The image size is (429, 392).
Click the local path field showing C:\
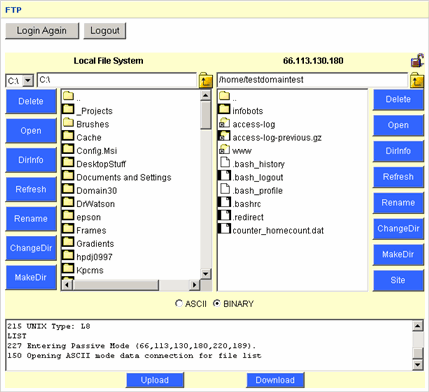(x=117, y=80)
